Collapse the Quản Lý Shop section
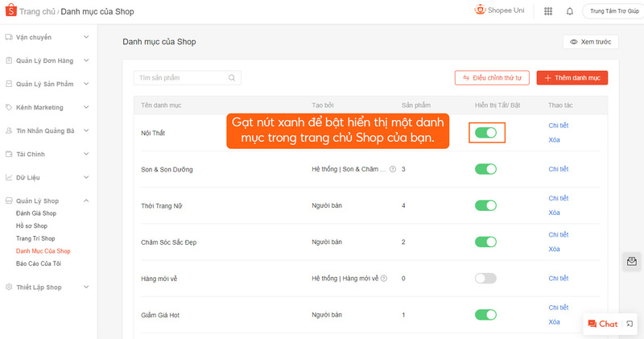This screenshot has height=339, width=644. [86, 201]
